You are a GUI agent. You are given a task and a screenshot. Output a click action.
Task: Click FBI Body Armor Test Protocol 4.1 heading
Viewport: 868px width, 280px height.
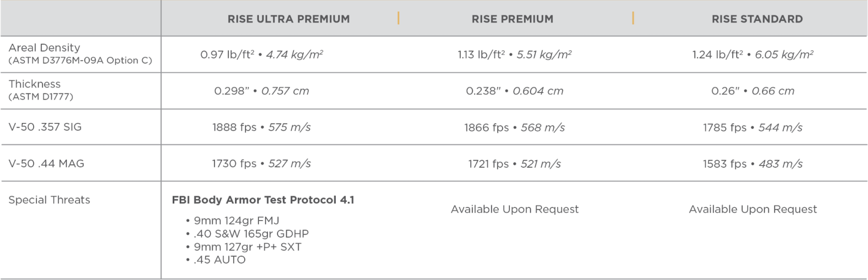pyautogui.click(x=263, y=200)
